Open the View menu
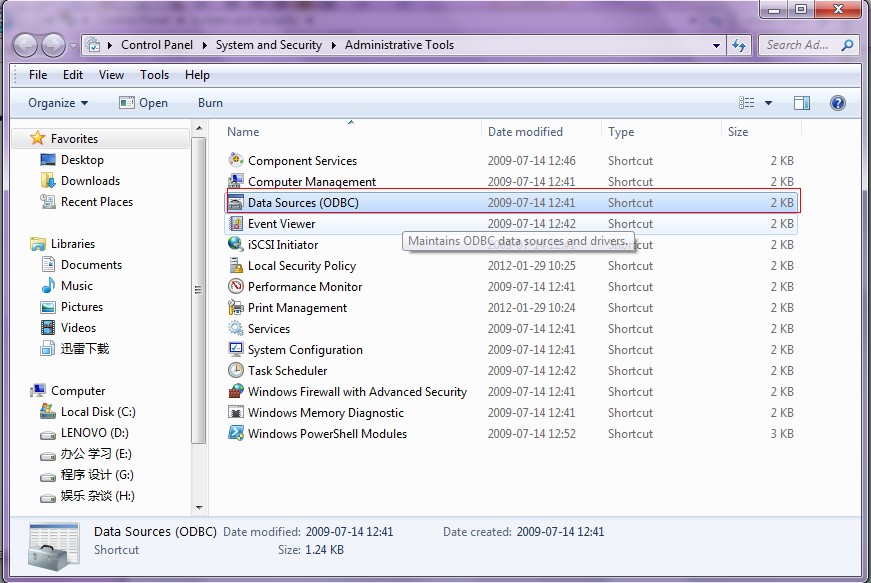 coord(111,75)
